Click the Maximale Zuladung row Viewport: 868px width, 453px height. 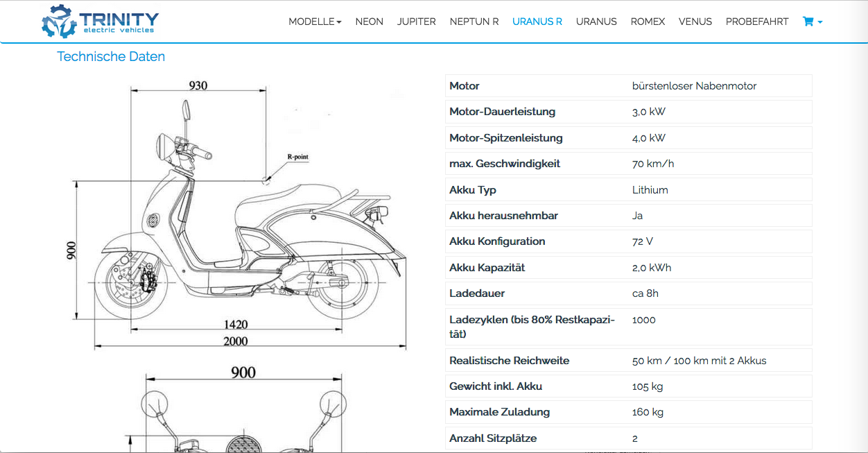click(628, 412)
